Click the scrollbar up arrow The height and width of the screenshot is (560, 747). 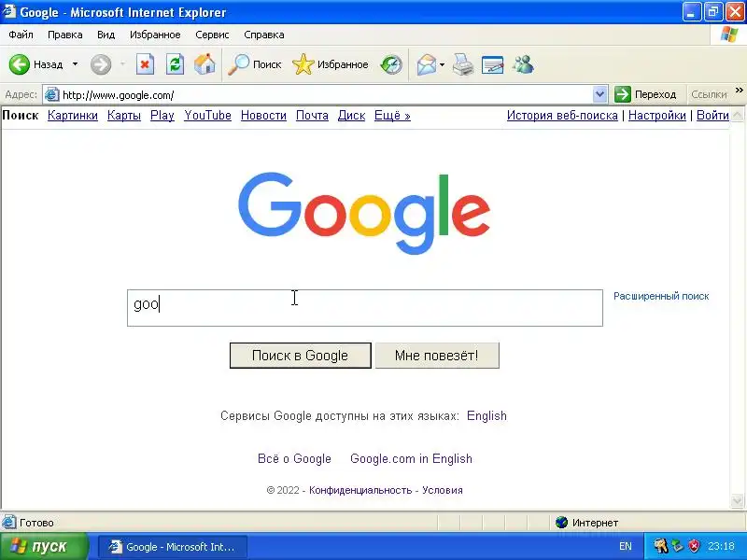[x=737, y=114]
